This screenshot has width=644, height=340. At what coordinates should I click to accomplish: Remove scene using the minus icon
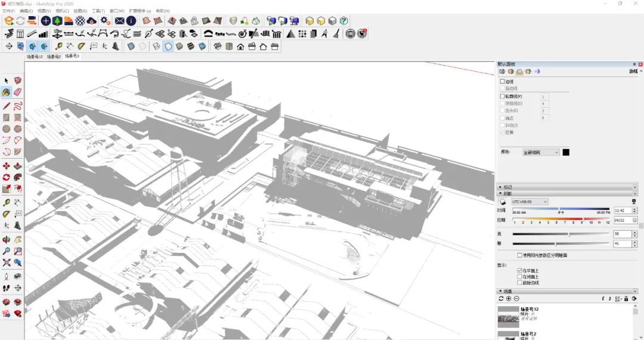pos(516,298)
